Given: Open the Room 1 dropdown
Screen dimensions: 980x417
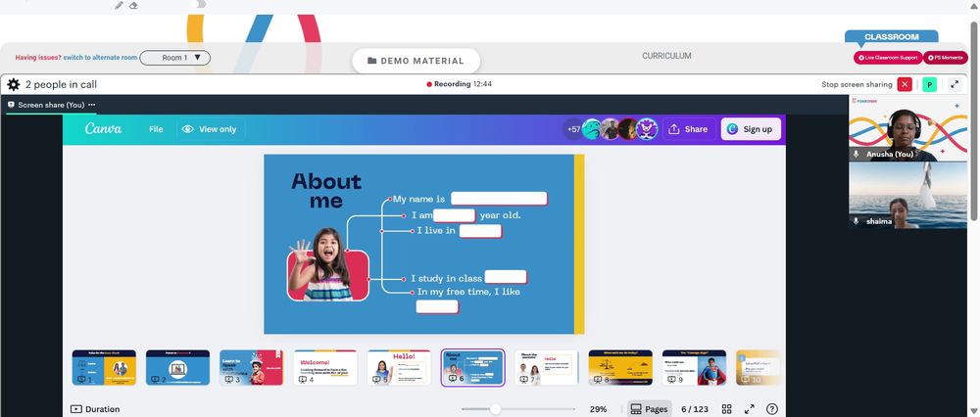Looking at the screenshot, I should point(175,58).
